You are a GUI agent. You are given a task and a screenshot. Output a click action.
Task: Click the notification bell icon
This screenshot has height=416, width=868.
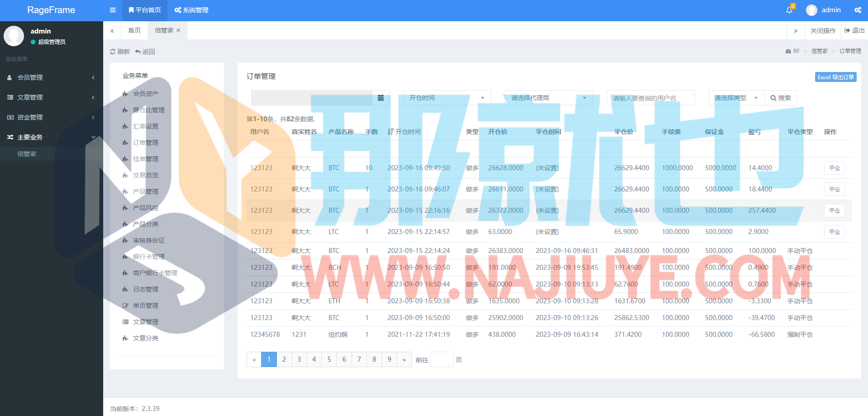[x=789, y=10]
